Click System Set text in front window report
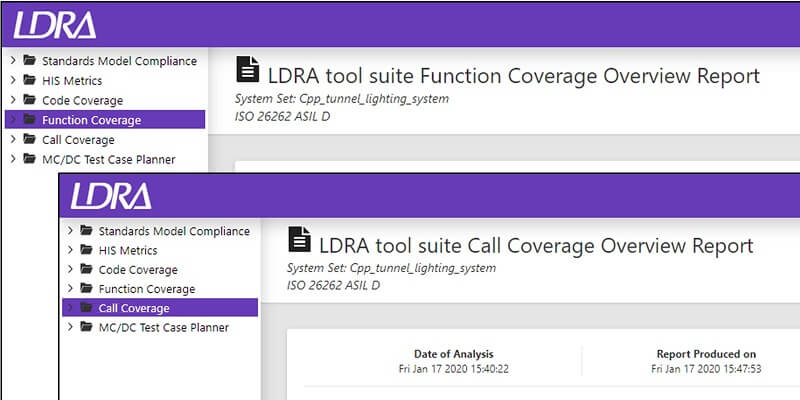 [x=391, y=268]
